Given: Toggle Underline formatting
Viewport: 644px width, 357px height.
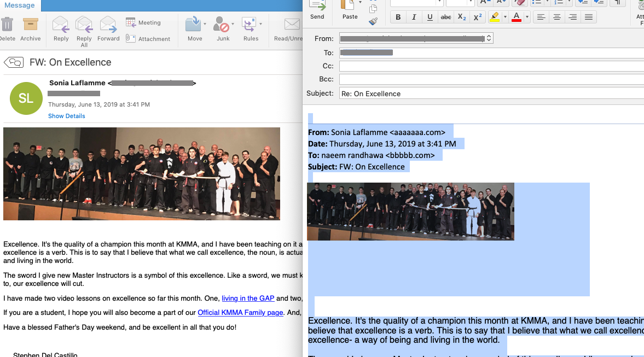Looking at the screenshot, I should [430, 17].
